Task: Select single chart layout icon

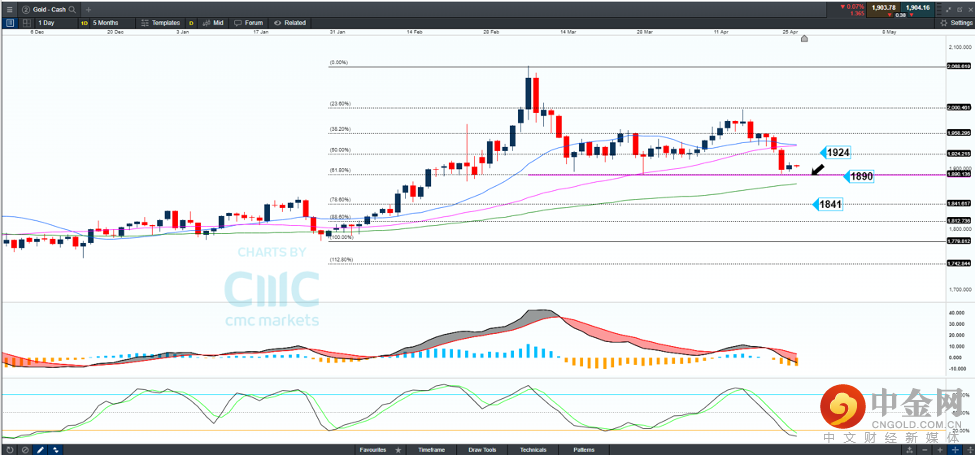Action: point(10,22)
